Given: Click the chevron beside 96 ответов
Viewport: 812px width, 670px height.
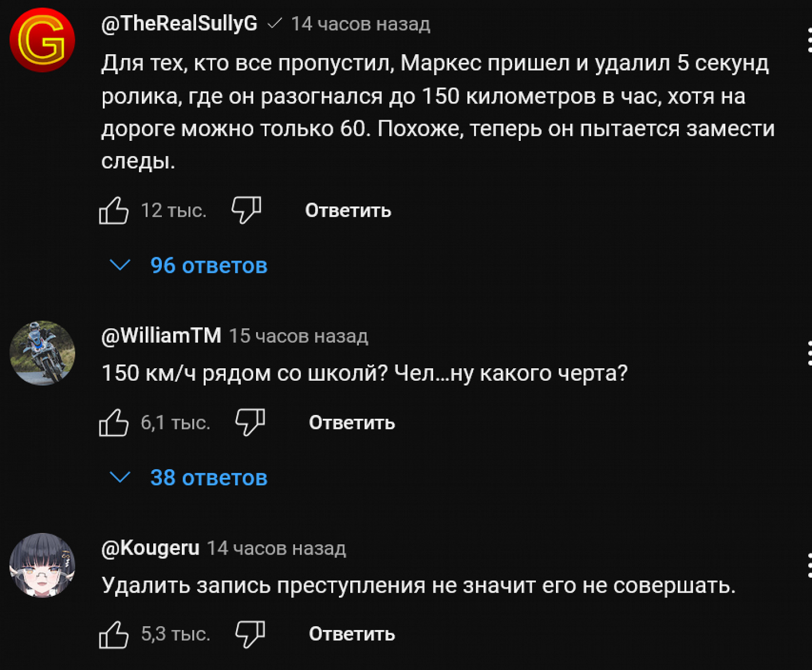Looking at the screenshot, I should point(120,265).
